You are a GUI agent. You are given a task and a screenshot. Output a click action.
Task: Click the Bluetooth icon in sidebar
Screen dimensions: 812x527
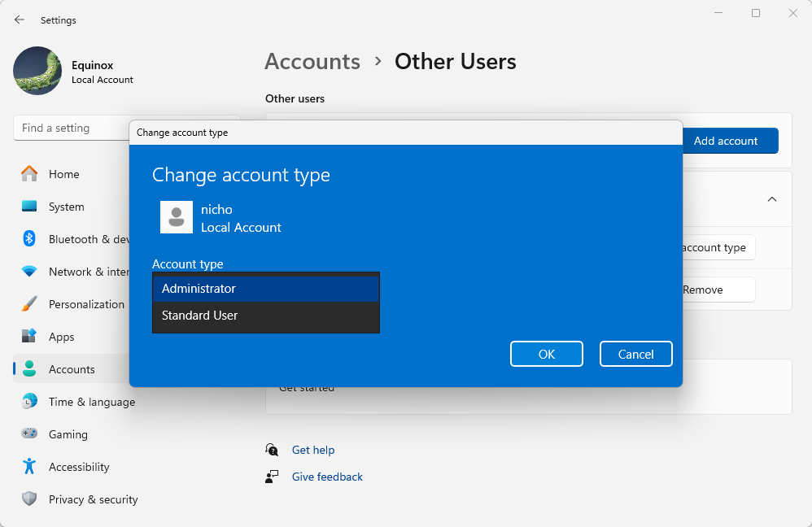click(29, 238)
